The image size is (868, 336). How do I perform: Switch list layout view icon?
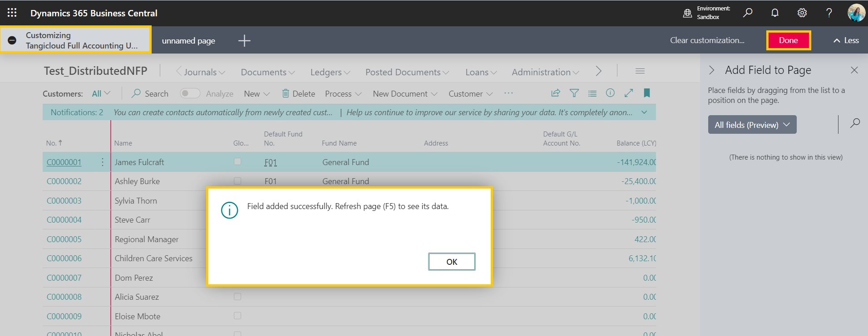click(592, 93)
